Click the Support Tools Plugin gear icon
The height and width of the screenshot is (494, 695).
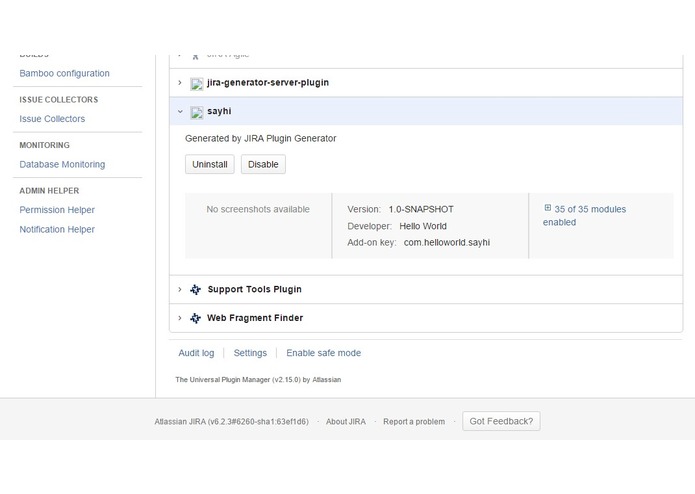click(195, 290)
